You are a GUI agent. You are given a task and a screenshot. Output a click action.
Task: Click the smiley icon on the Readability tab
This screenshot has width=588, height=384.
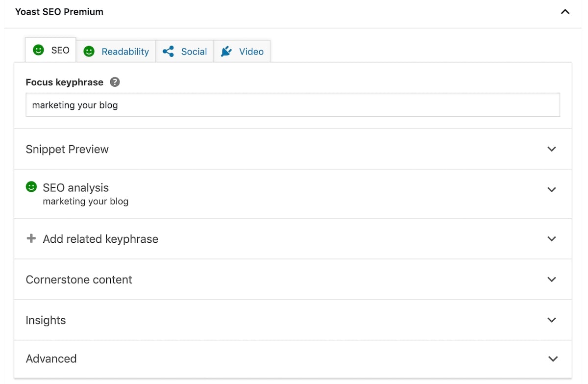pos(89,51)
